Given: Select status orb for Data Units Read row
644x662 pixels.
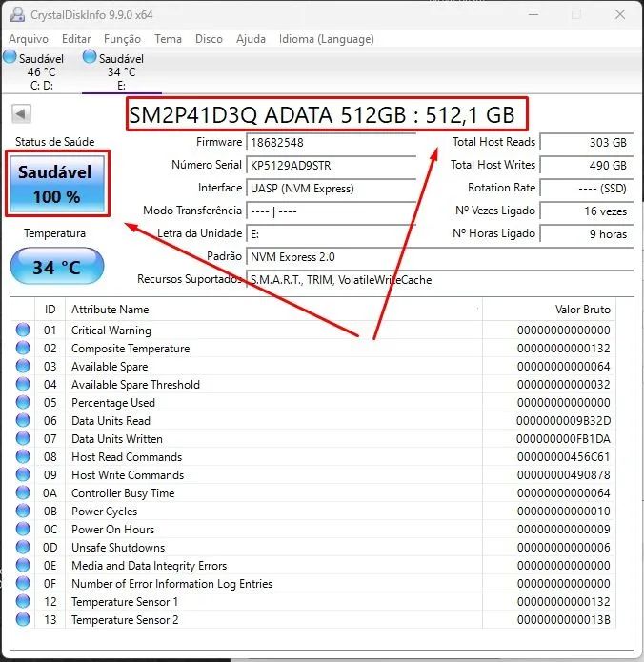Looking at the screenshot, I should tap(23, 420).
